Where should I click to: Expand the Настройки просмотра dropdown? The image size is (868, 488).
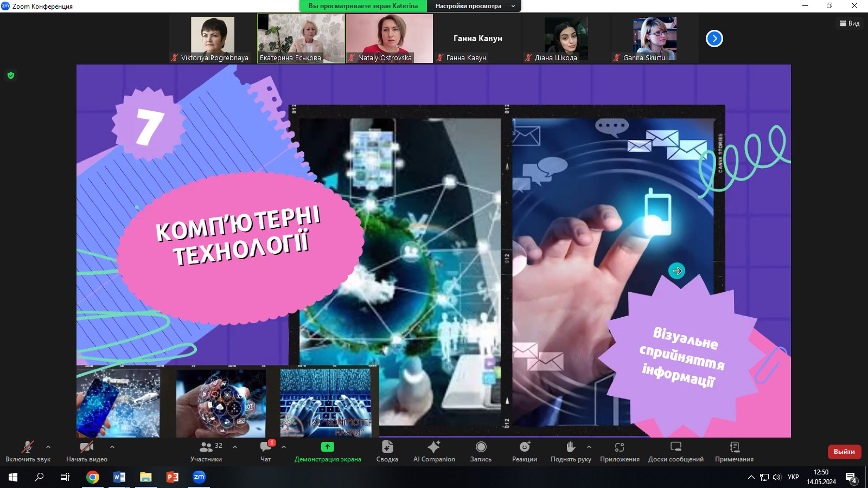click(x=474, y=6)
